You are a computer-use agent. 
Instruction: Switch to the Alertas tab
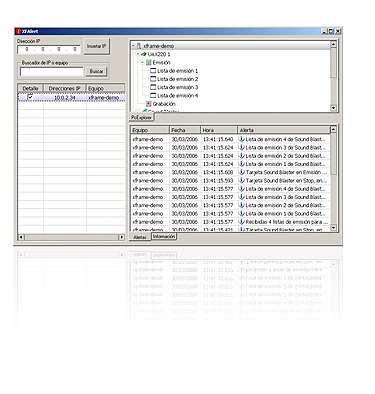pyautogui.click(x=140, y=237)
